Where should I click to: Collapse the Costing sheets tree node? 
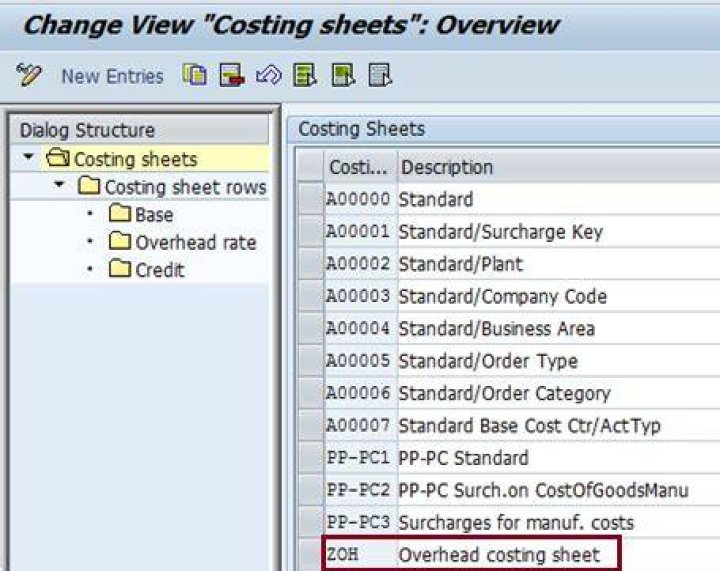click(28, 157)
